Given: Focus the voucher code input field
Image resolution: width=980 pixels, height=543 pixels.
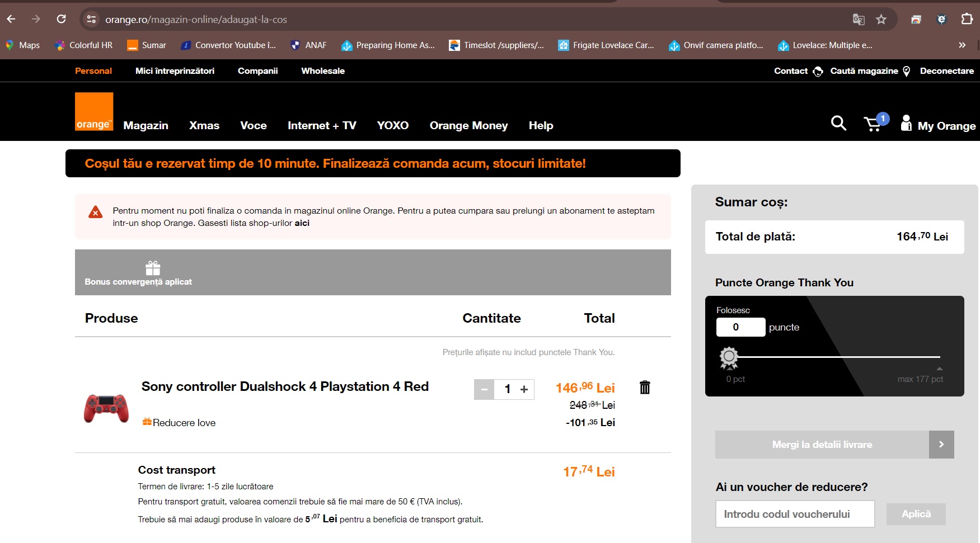Looking at the screenshot, I should [795, 514].
